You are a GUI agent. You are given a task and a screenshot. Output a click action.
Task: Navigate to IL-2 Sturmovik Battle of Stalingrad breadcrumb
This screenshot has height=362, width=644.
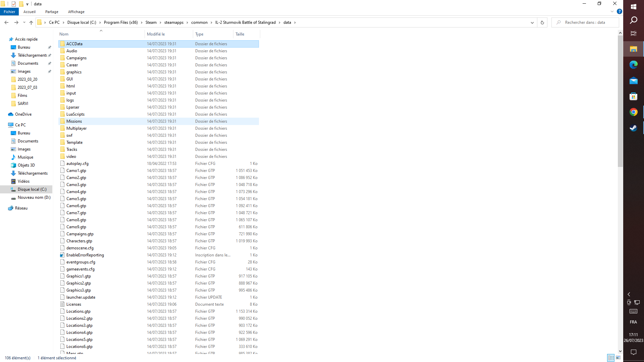click(x=246, y=22)
